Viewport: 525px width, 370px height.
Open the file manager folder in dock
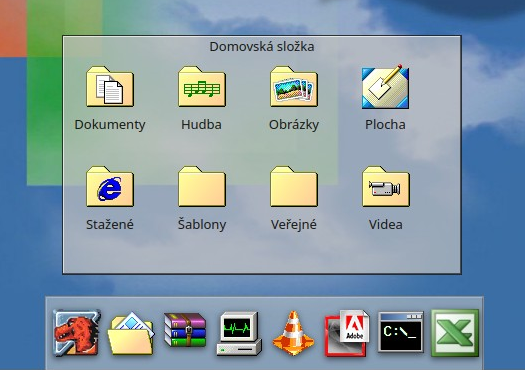pyautogui.click(x=131, y=333)
